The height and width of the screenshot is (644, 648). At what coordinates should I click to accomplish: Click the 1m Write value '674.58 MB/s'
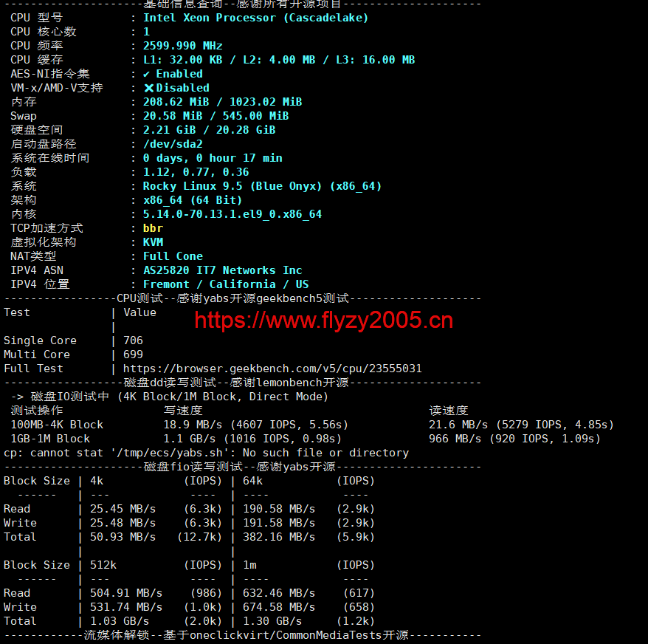point(279,607)
